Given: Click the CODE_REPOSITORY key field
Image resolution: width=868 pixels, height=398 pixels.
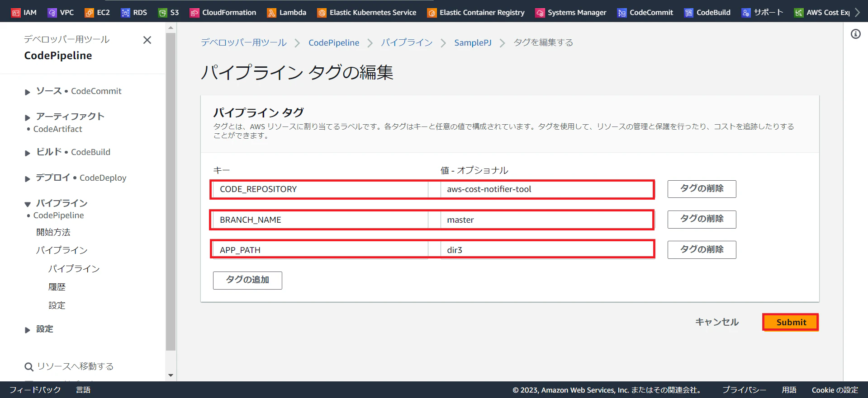Looking at the screenshot, I should [x=321, y=189].
